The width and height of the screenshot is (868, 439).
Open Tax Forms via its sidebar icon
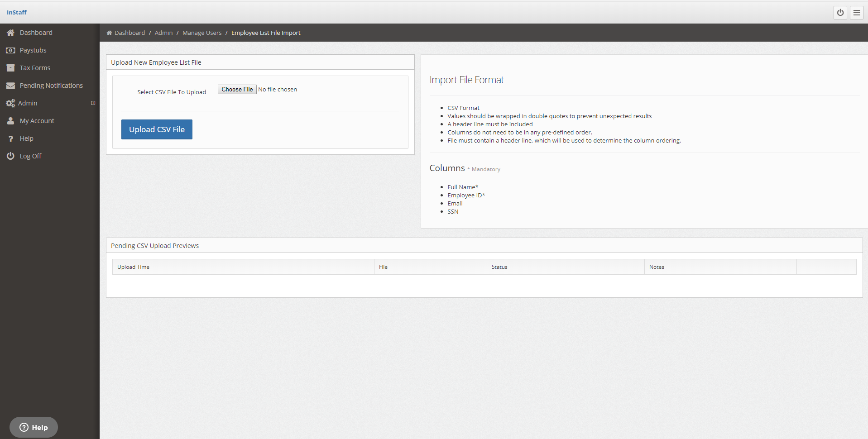[x=11, y=67]
